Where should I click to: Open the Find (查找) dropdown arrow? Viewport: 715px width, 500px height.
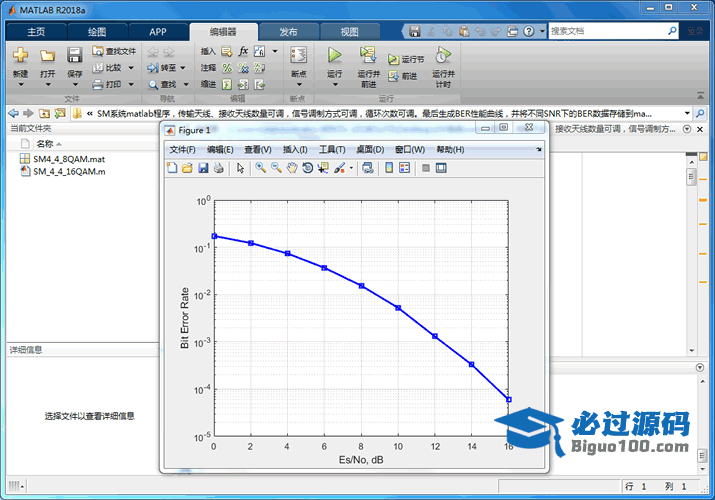point(186,84)
